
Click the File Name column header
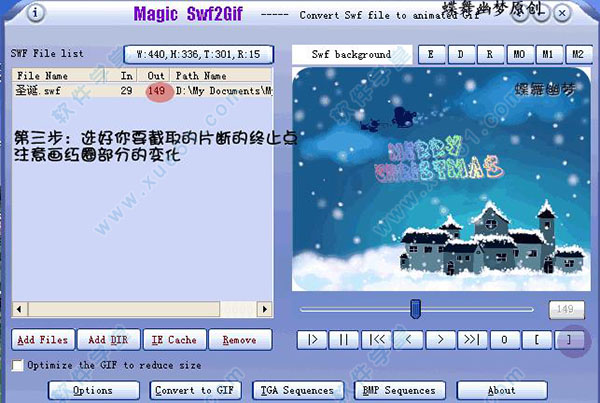click(x=59, y=76)
